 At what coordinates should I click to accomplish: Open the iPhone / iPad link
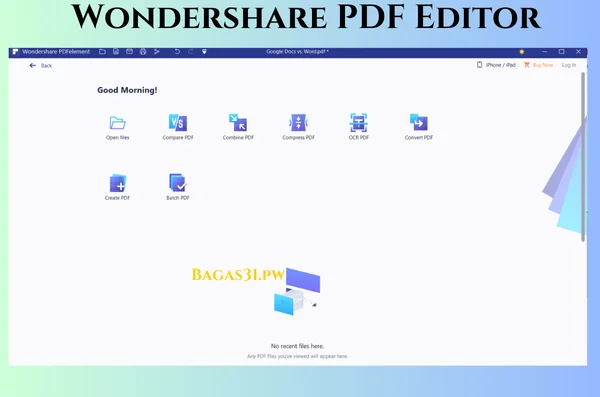(x=496, y=65)
